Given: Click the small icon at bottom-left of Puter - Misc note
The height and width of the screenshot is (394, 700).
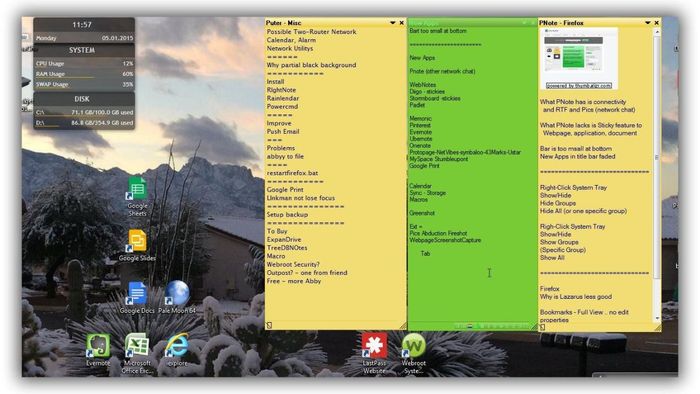Looking at the screenshot, I should tap(269, 326).
